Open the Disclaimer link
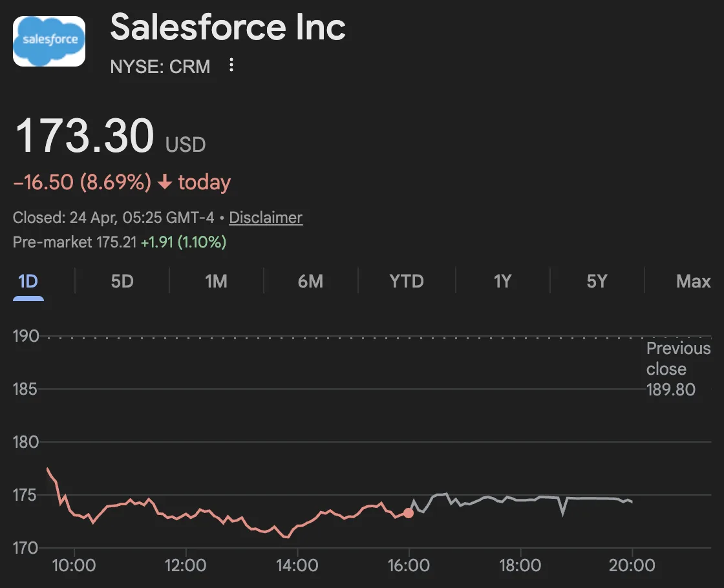The width and height of the screenshot is (724, 588). point(266,218)
